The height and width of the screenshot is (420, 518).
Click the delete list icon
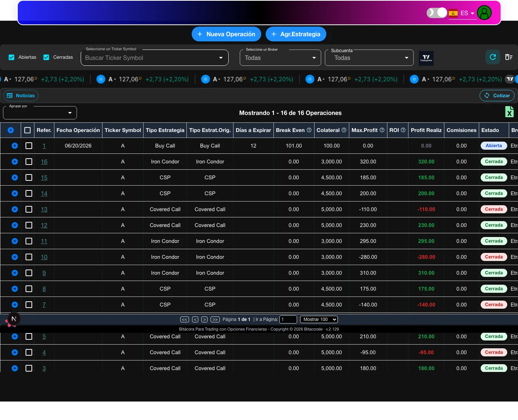point(509,57)
